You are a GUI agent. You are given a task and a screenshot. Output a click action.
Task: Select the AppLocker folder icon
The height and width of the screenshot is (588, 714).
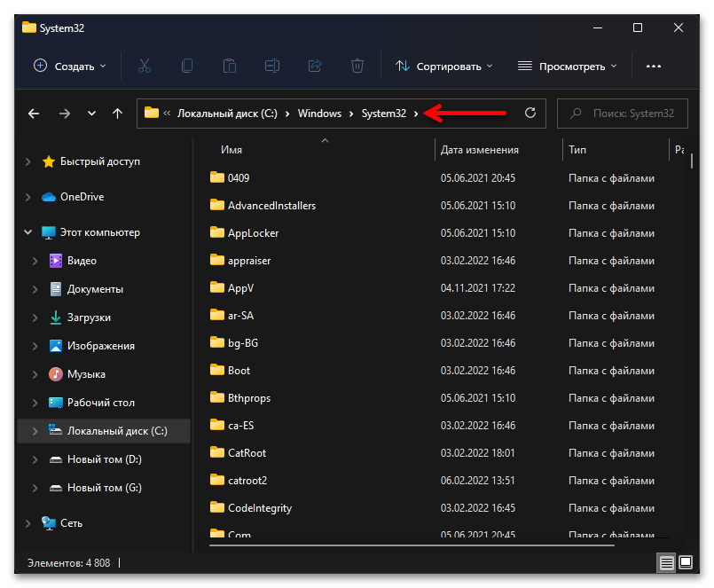coord(217,232)
